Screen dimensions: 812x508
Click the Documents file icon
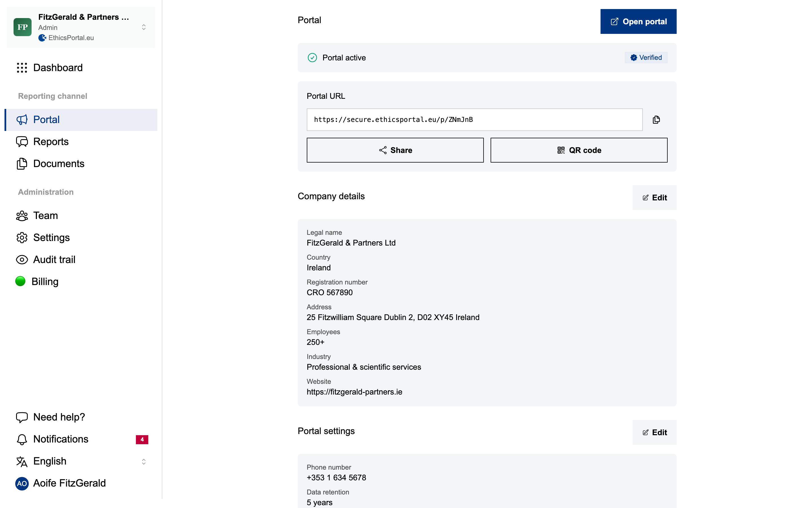[22, 164]
